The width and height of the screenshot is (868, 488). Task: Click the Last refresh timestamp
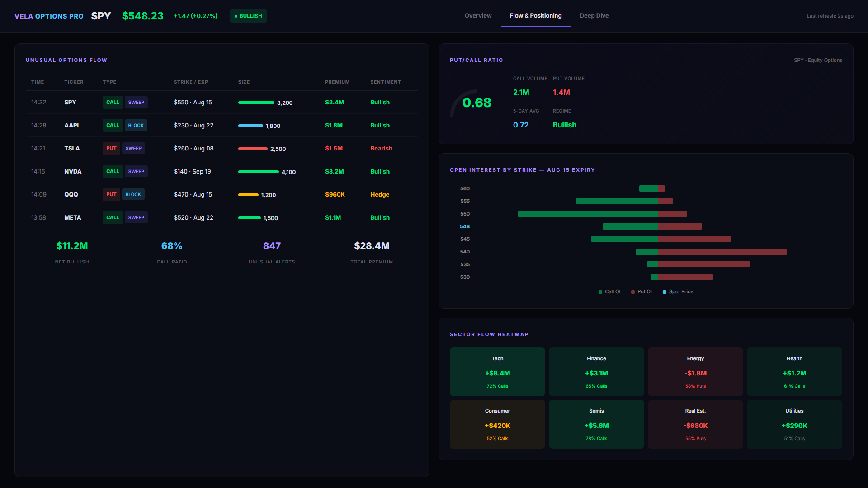pyautogui.click(x=830, y=16)
